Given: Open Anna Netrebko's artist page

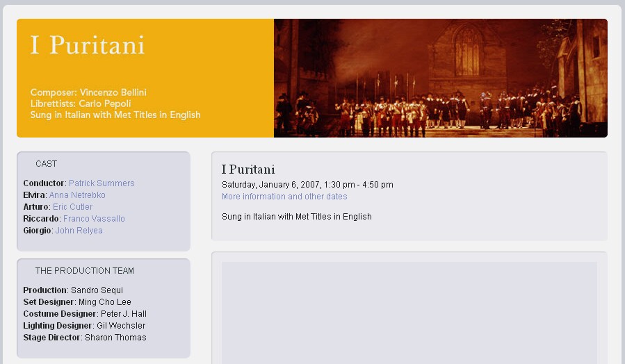Looking at the screenshot, I should (77, 195).
